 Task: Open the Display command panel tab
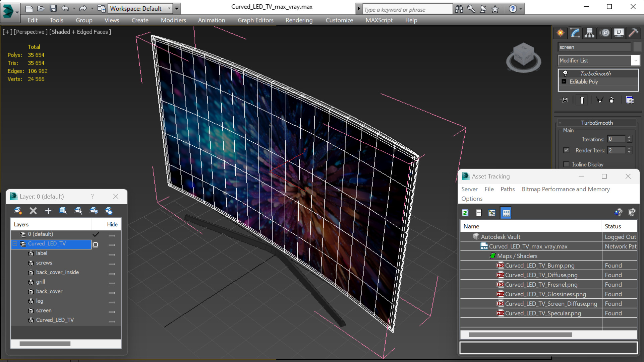(x=619, y=32)
